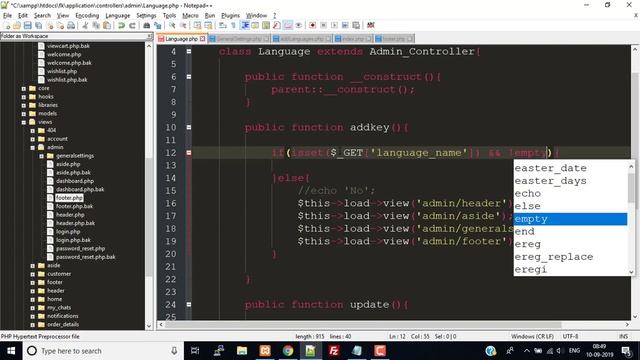Collapse addkey function fold at line 10
Image resolution: width=640 pixels, height=360 pixels.
coord(189,127)
